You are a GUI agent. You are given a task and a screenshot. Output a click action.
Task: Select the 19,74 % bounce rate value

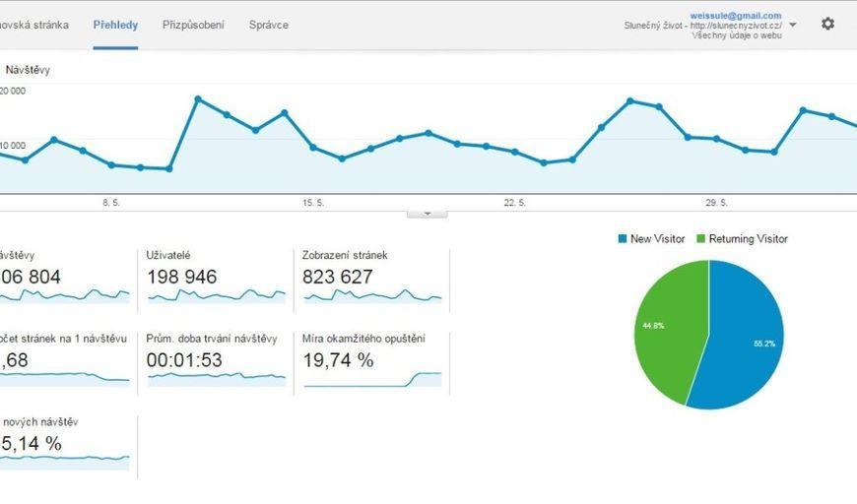[339, 360]
